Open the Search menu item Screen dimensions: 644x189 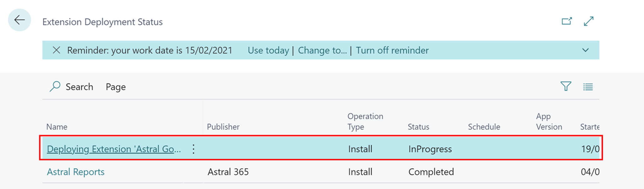(x=79, y=87)
